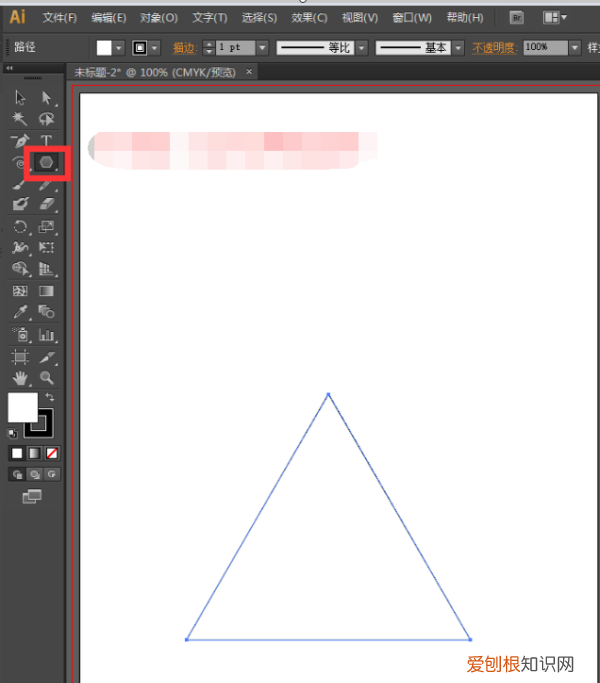
Task: Select the Polygon tool in toolbar
Action: [47, 162]
